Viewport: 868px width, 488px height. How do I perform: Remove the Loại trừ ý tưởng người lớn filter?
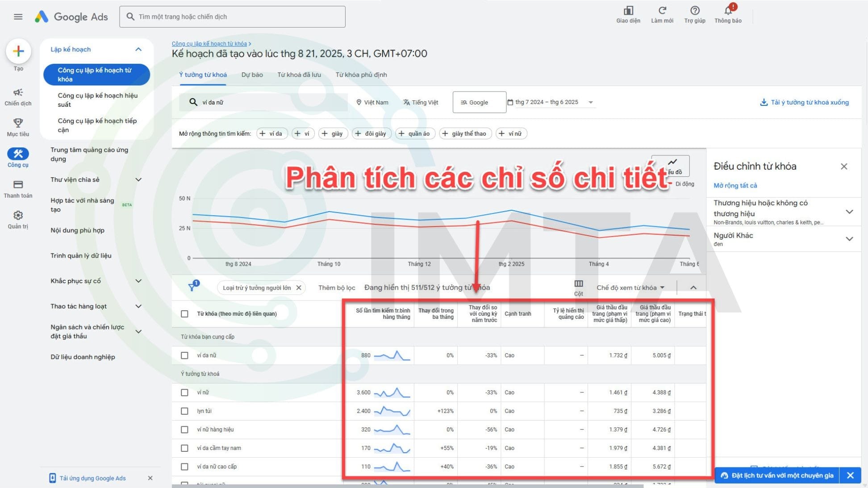pos(299,288)
